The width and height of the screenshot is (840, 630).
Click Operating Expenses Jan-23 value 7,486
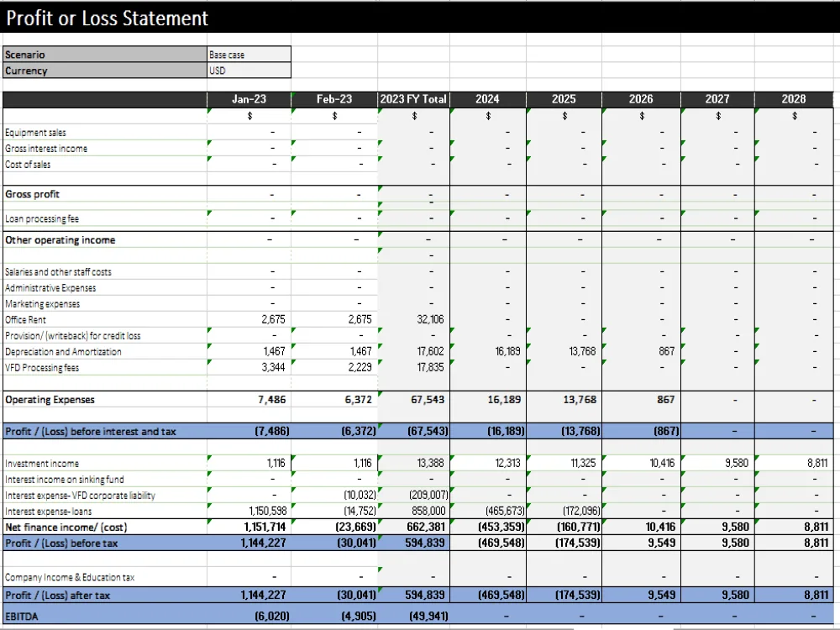[271, 400]
